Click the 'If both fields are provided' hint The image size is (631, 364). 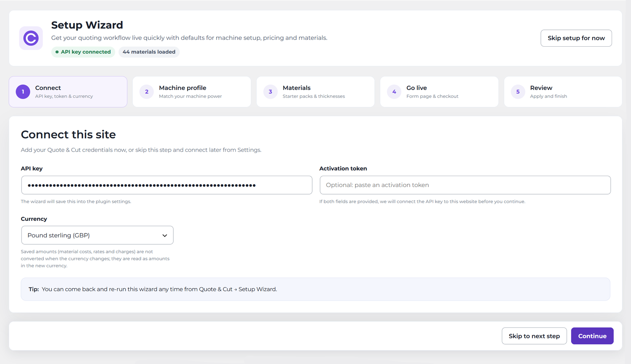point(422,201)
